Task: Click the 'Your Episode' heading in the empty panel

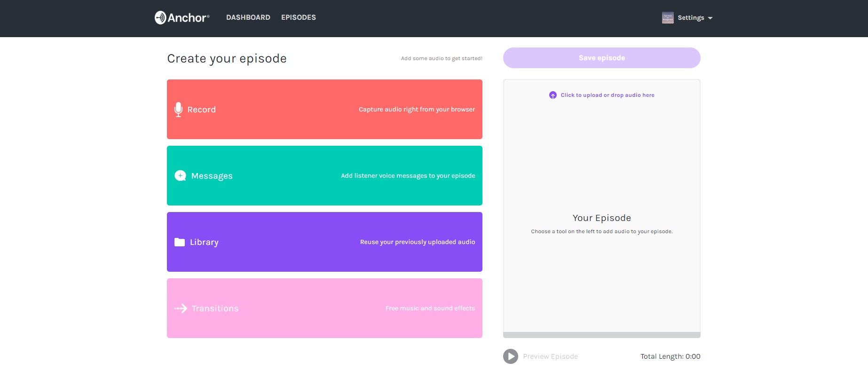Action: [601, 218]
